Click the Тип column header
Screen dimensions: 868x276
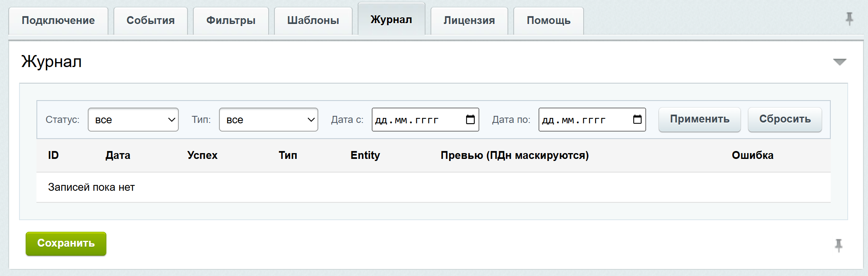tap(288, 155)
